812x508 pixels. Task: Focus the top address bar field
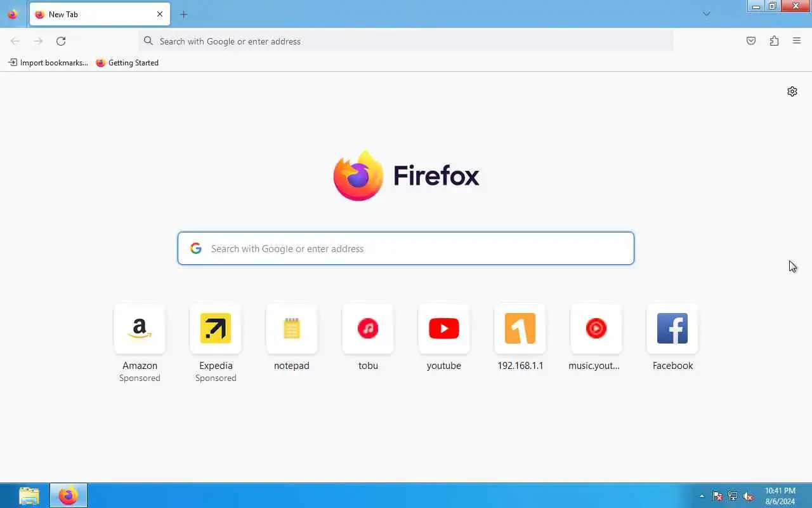click(x=406, y=41)
